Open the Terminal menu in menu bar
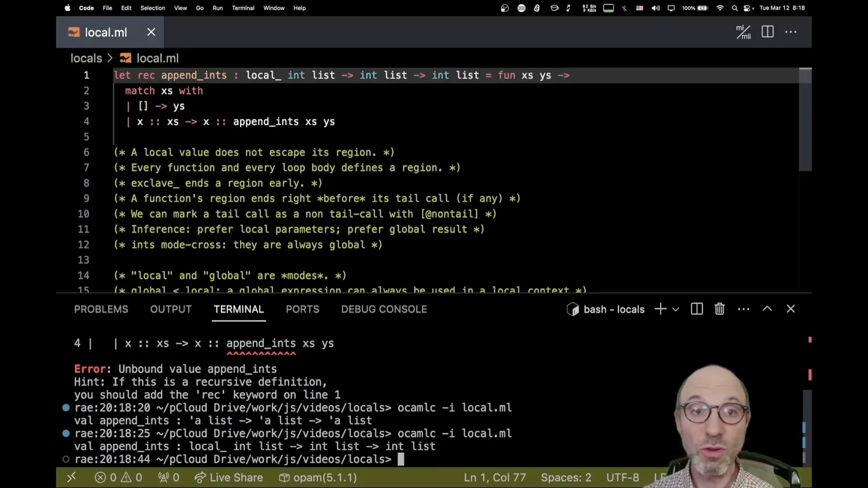 point(243,8)
